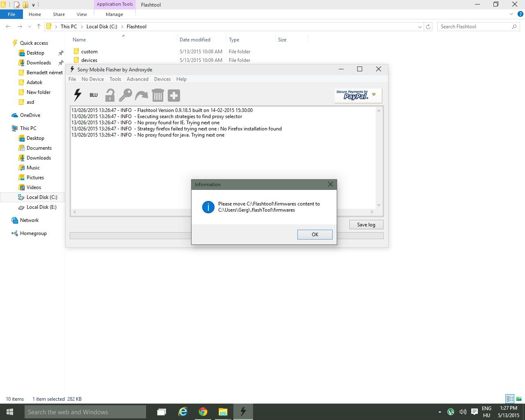Open Quick access in navigation pane
Screen dimensions: 525x420
tap(34, 43)
